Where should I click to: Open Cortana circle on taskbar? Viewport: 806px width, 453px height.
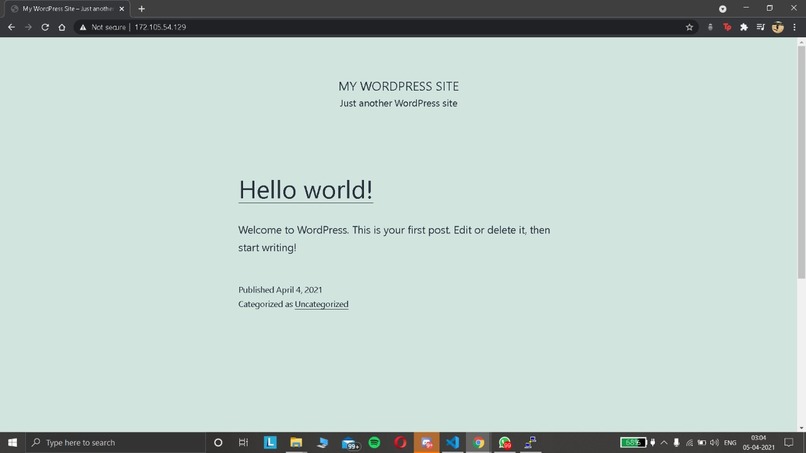pyautogui.click(x=218, y=443)
